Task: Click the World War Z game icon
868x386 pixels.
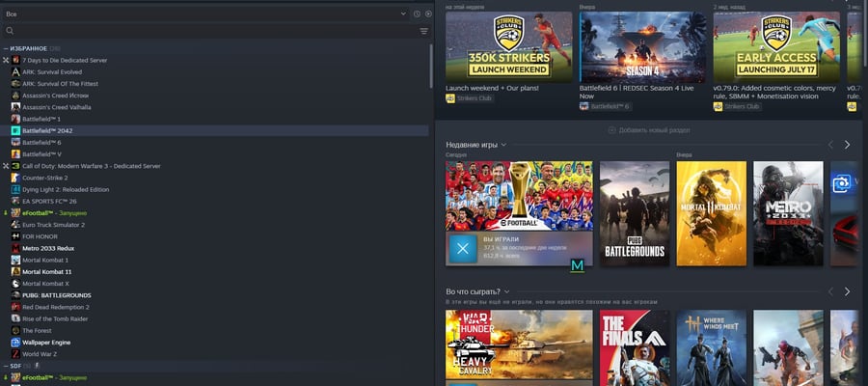Action: pyautogui.click(x=15, y=354)
